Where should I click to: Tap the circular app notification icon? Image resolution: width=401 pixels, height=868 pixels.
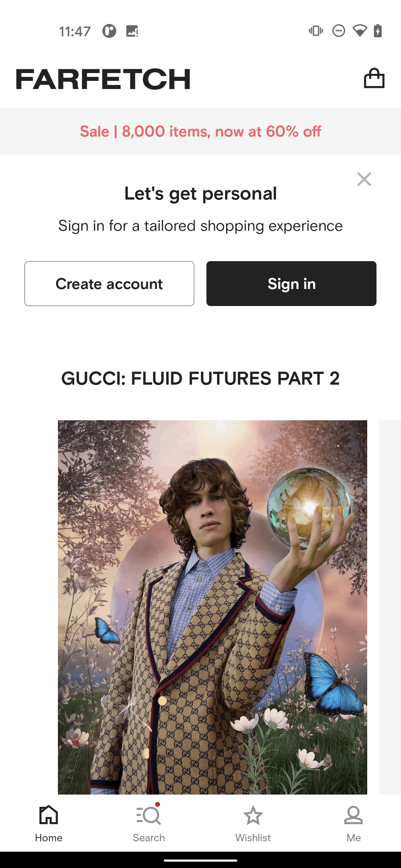[x=109, y=31]
